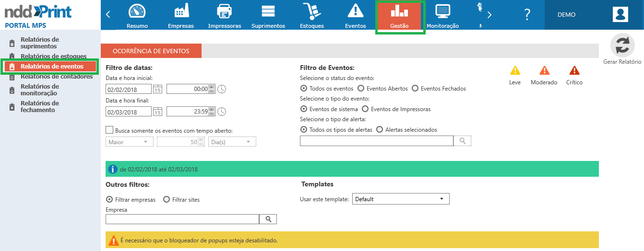Image resolution: width=644 pixels, height=251 pixels.
Task: Click the DEMO user profile avatar
Action: point(620,14)
